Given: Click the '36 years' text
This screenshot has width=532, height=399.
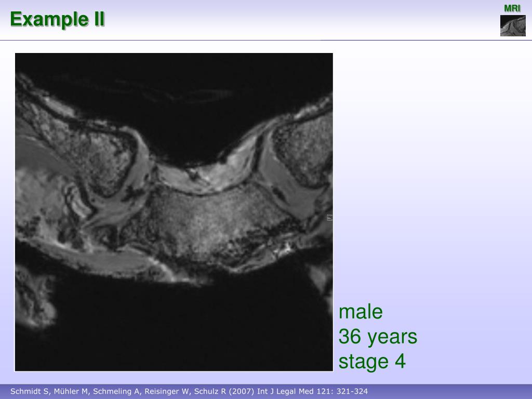Looking at the screenshot, I should click(x=378, y=337).
